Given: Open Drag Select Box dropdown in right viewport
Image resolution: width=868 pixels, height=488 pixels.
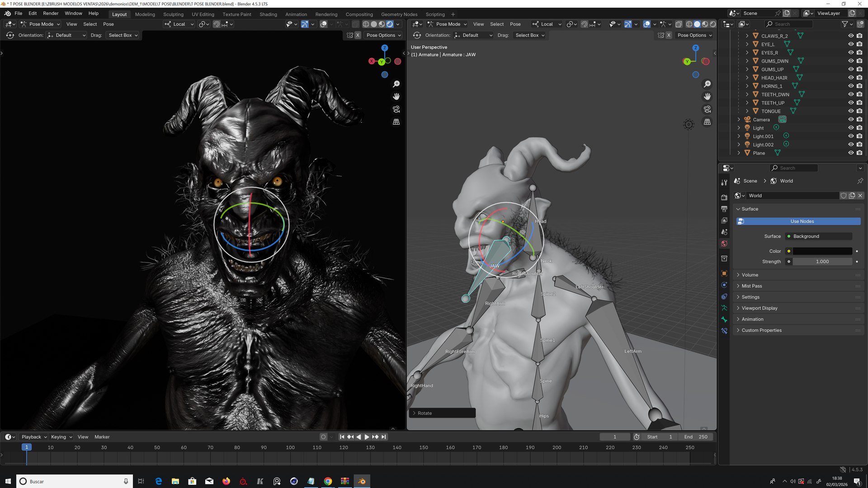Looking at the screenshot, I should (530, 35).
